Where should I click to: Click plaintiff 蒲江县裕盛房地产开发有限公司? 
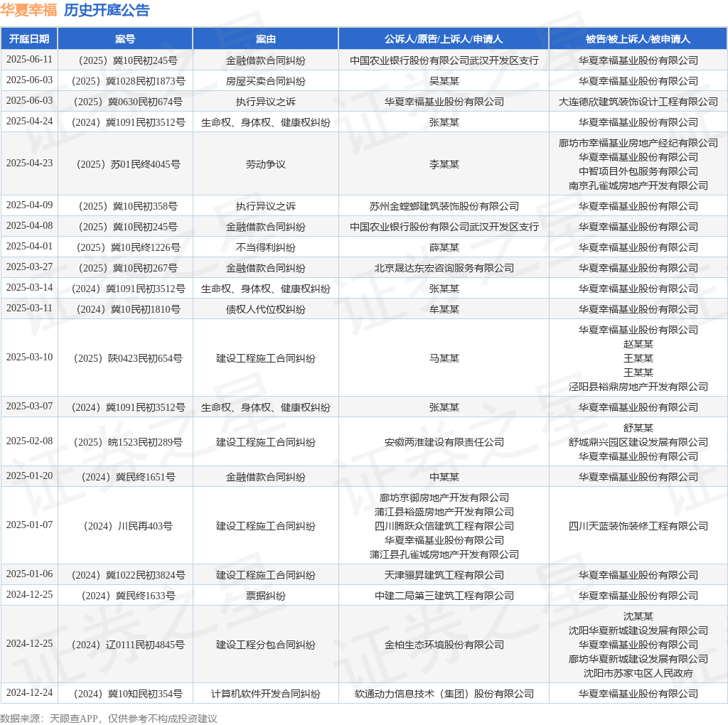(444, 512)
